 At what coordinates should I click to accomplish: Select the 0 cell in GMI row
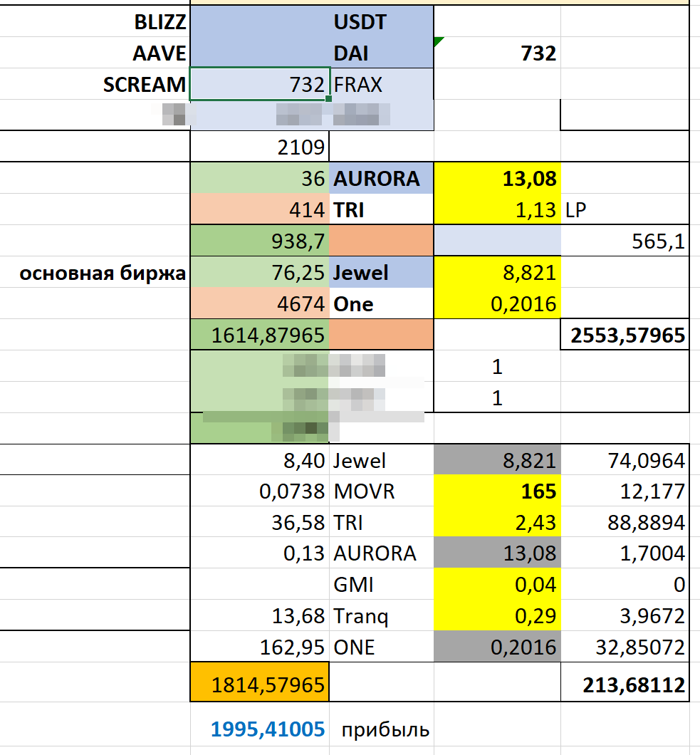point(625,584)
